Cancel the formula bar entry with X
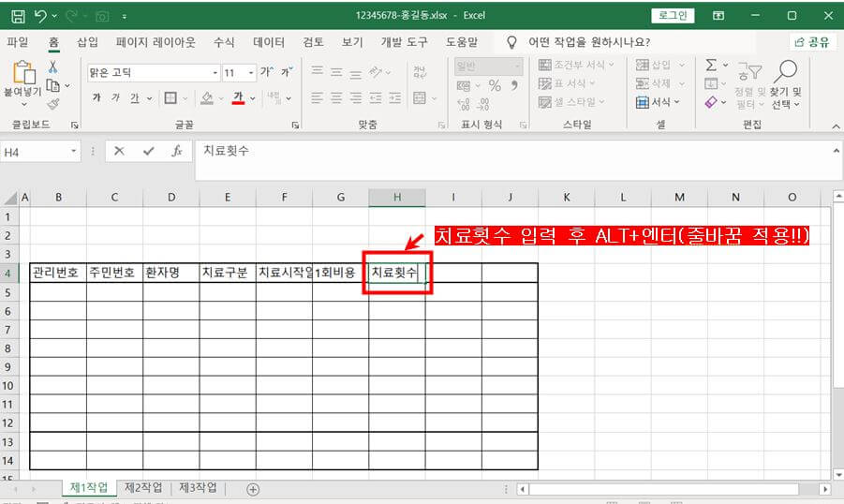Viewport: 844px width, 504px height. pos(119,152)
